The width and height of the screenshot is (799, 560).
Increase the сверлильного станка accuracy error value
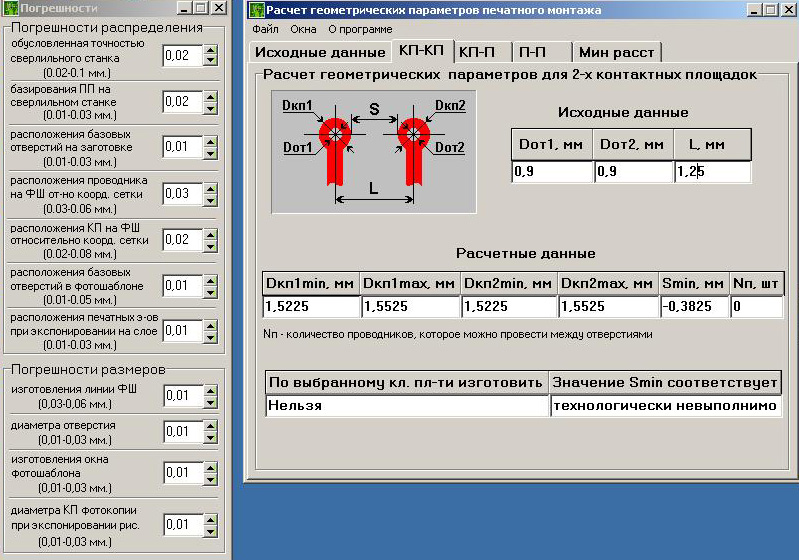(x=210, y=50)
